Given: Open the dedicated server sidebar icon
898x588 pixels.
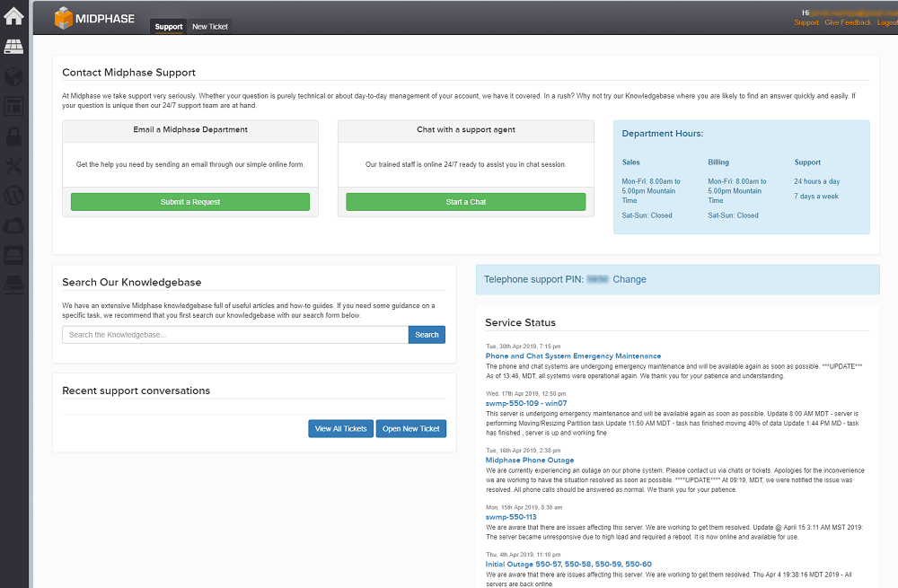Looking at the screenshot, I should point(13,285).
